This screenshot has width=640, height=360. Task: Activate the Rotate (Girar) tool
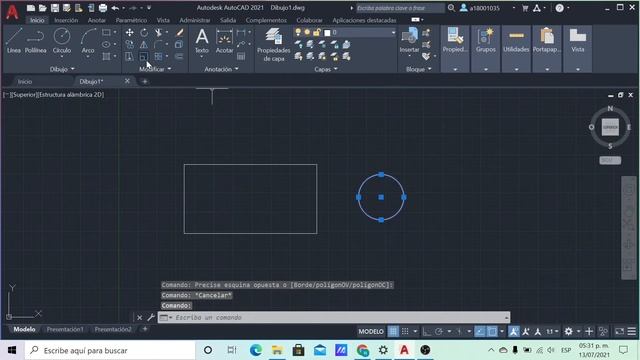point(144,33)
